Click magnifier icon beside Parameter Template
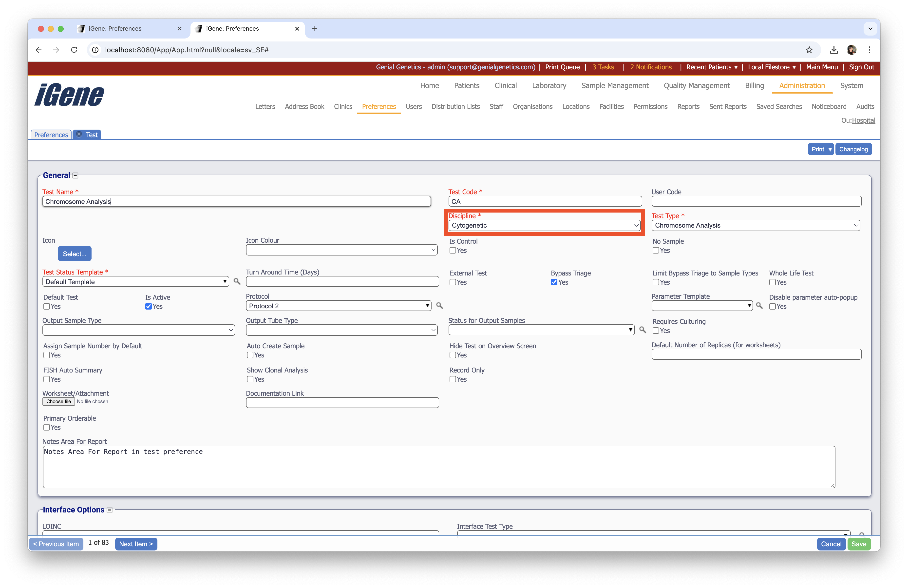The width and height of the screenshot is (908, 588). (x=759, y=305)
